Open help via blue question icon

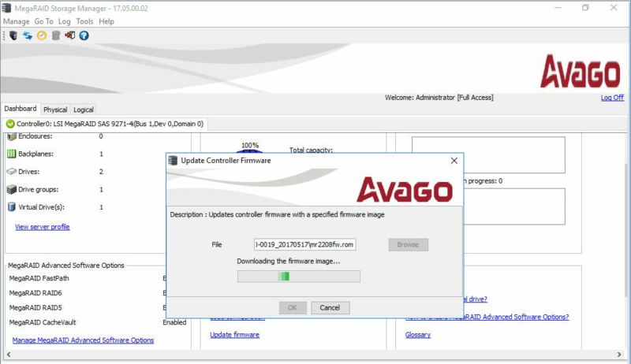point(84,35)
